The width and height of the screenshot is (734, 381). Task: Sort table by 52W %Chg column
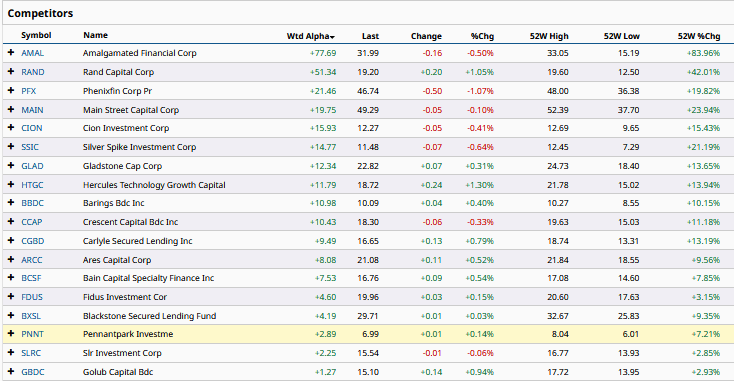(699, 36)
